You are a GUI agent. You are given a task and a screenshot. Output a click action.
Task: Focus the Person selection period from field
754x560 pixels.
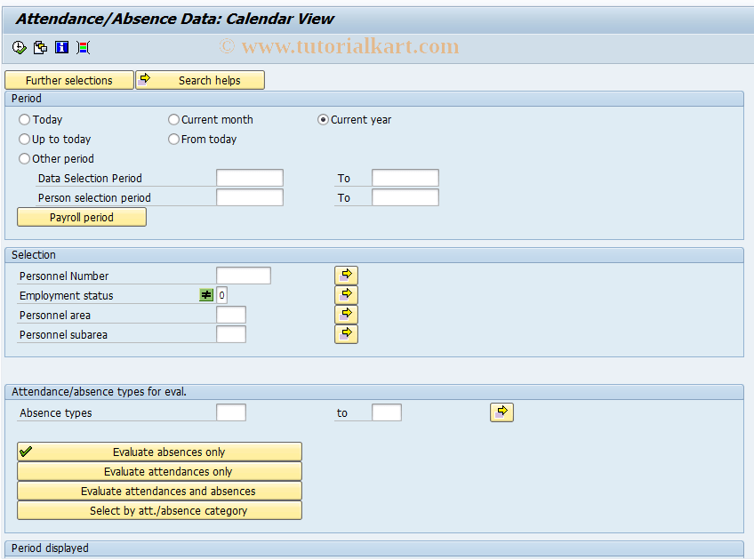pos(250,197)
